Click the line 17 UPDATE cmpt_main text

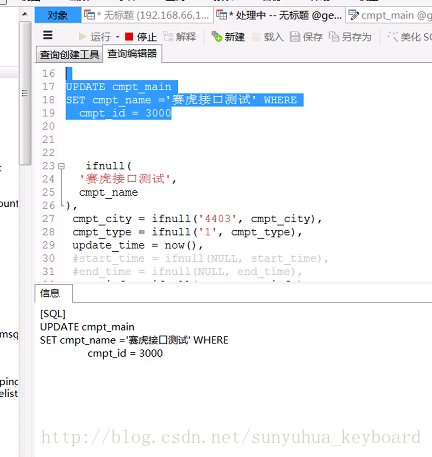pos(119,87)
